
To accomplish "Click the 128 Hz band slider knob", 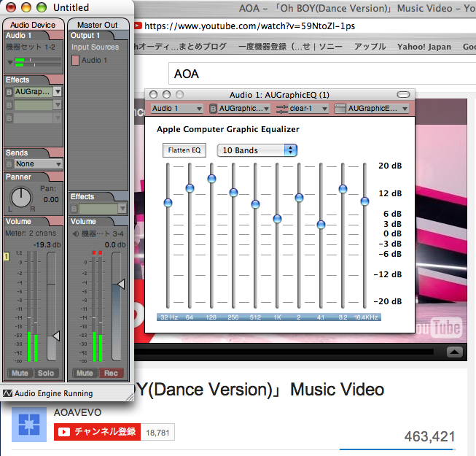I will point(211,179).
